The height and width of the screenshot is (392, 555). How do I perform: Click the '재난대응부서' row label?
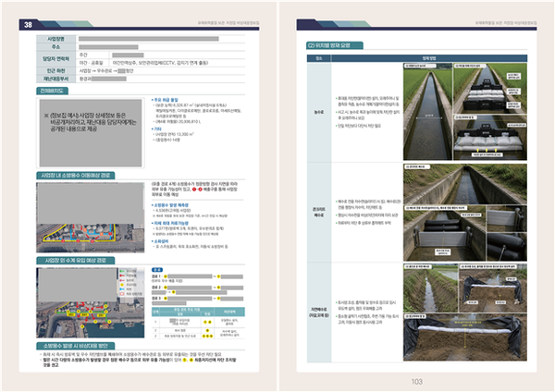(55, 79)
